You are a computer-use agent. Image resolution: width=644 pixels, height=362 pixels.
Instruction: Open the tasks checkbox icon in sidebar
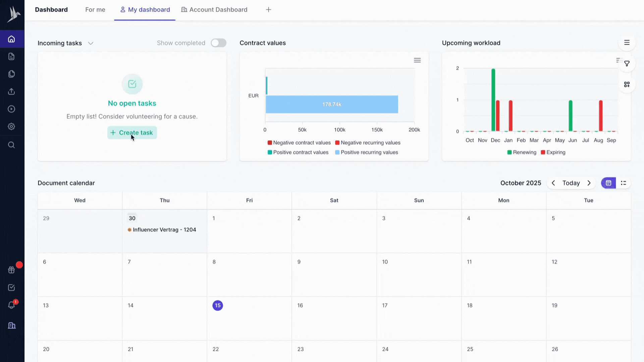[11, 288]
